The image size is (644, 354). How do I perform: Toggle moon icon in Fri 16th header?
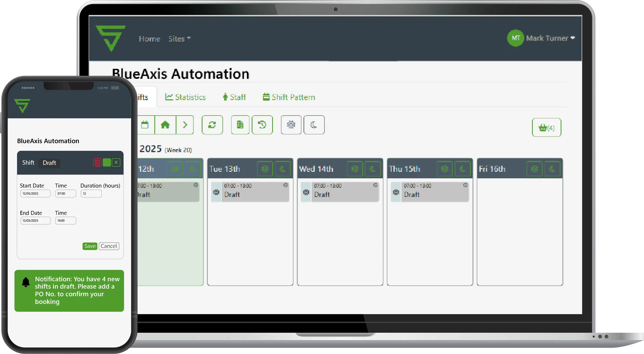(x=552, y=169)
